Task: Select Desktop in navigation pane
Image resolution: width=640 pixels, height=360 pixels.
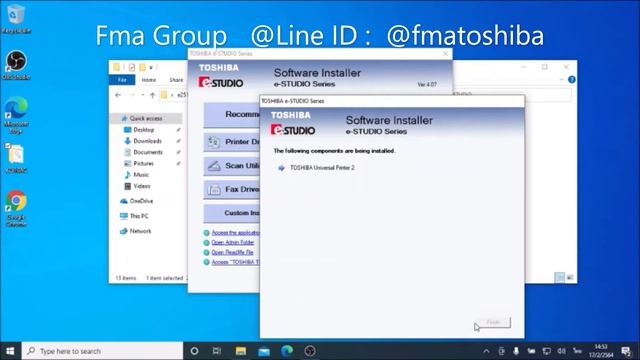Action: pyautogui.click(x=144, y=130)
